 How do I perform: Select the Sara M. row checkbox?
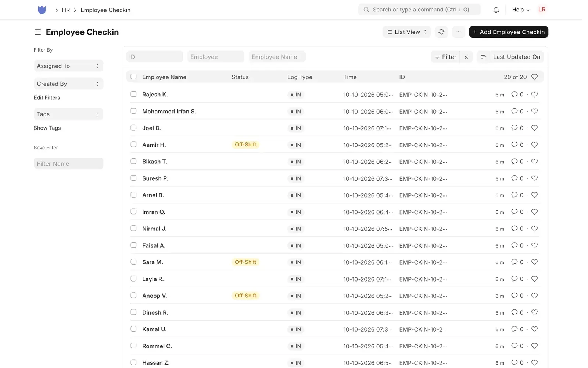tap(133, 262)
